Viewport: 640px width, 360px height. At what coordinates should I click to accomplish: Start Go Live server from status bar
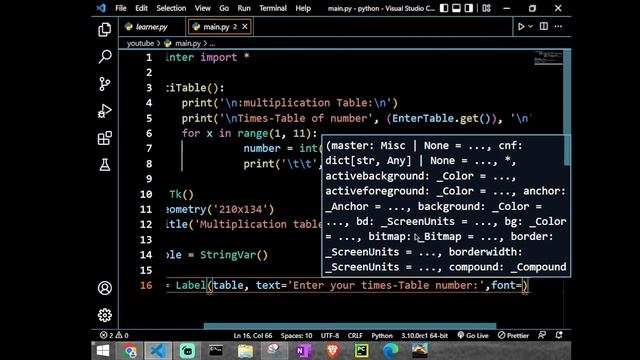(473, 335)
